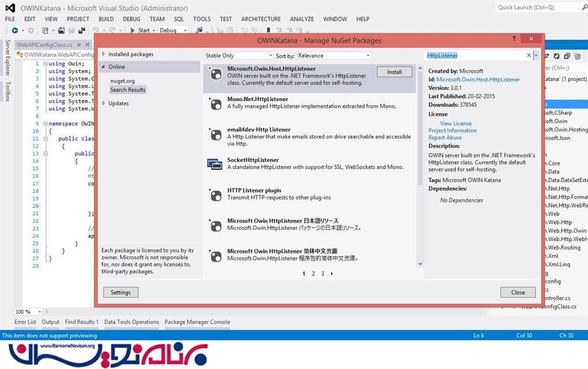Image resolution: width=588 pixels, height=369 pixels.
Task: Clear the HttpListener search with X
Action: click(x=529, y=56)
